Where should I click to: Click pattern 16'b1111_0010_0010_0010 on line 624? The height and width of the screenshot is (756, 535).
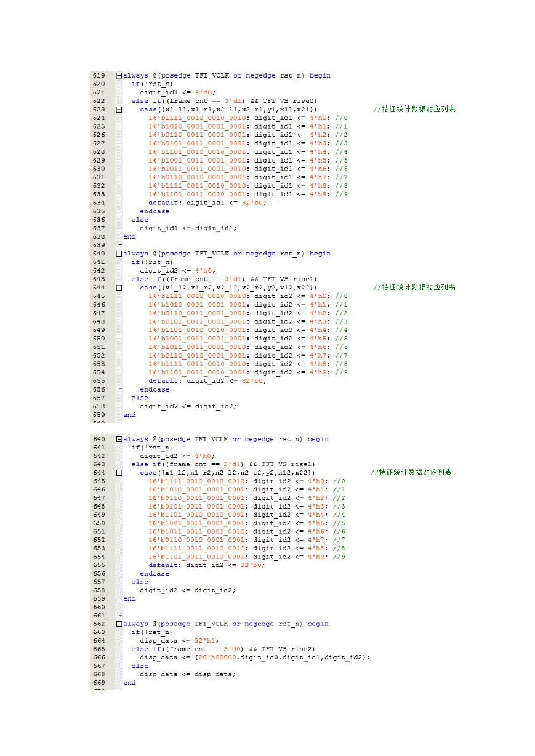point(199,118)
